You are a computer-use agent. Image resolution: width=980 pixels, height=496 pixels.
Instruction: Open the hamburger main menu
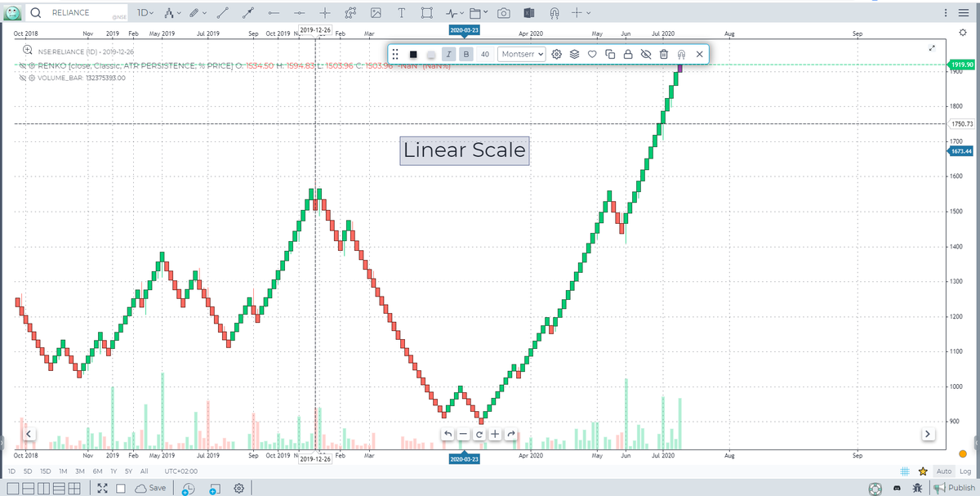point(962,13)
